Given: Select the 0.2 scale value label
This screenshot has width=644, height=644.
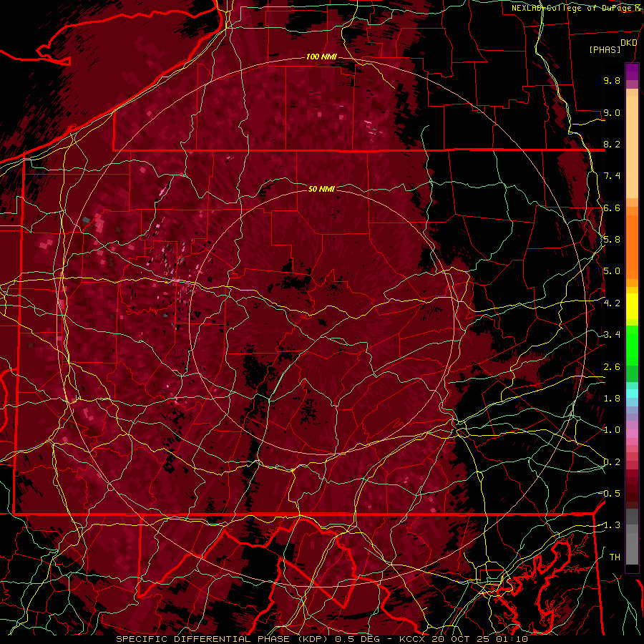Looking at the screenshot, I should [612, 462].
